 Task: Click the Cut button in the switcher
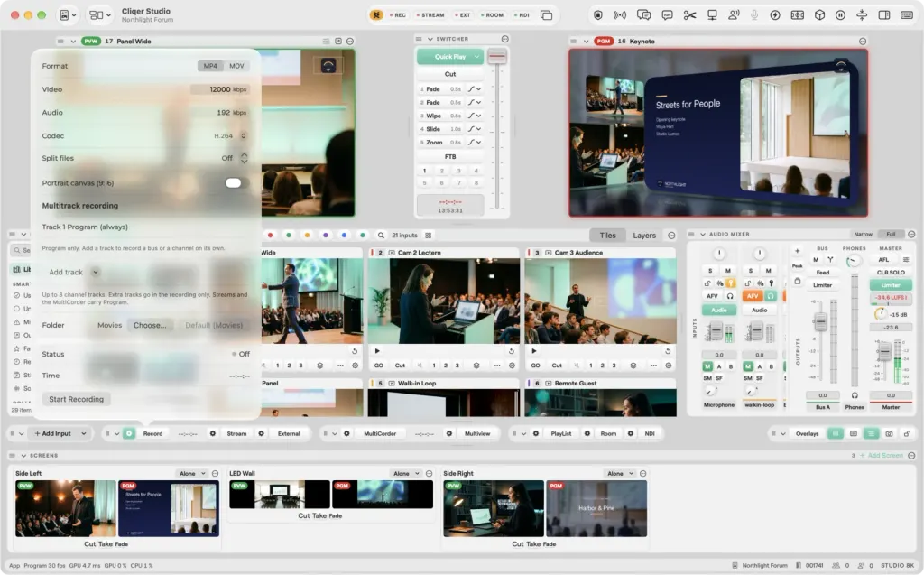pos(450,74)
